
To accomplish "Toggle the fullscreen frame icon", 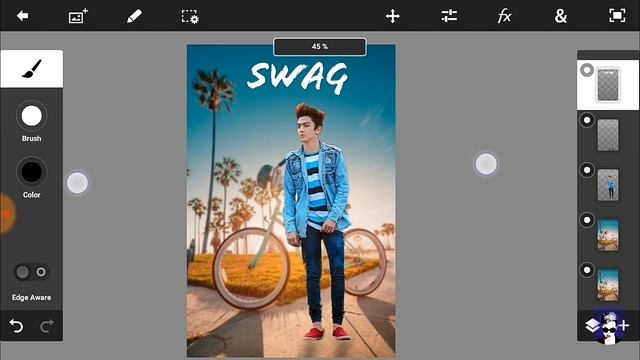I will tap(617, 16).
